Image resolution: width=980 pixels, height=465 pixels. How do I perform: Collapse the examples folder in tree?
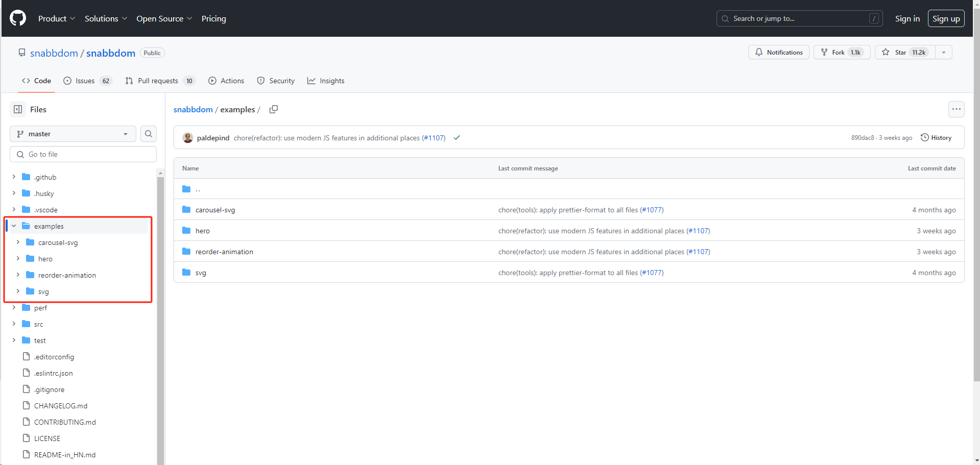pos(14,226)
